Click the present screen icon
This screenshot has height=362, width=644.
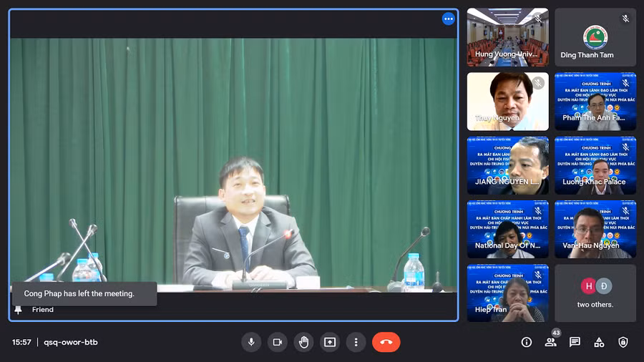[x=329, y=342]
